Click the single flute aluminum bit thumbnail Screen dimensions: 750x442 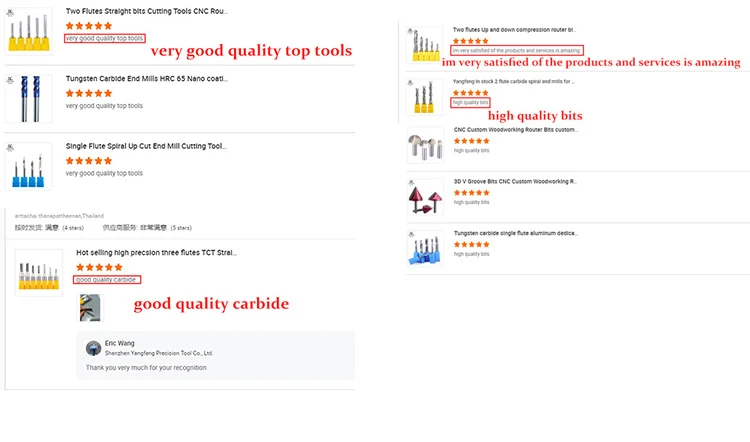[424, 249]
